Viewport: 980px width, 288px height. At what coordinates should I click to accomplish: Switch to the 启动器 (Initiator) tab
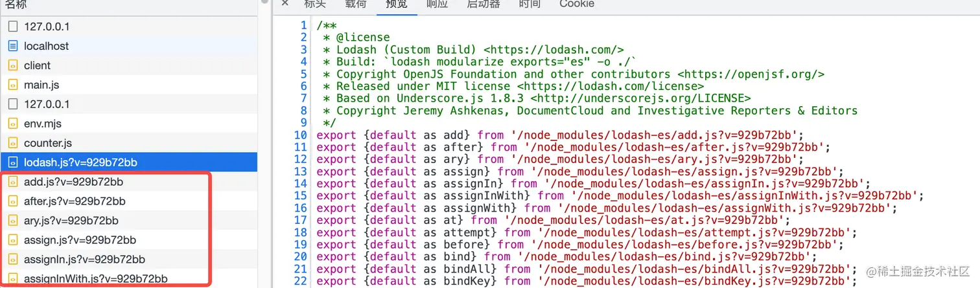(x=484, y=4)
